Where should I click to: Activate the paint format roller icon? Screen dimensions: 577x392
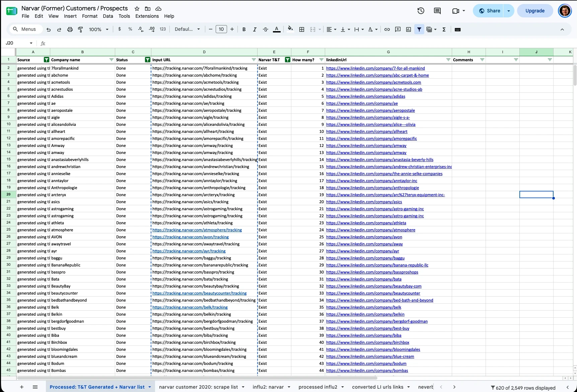[80, 29]
